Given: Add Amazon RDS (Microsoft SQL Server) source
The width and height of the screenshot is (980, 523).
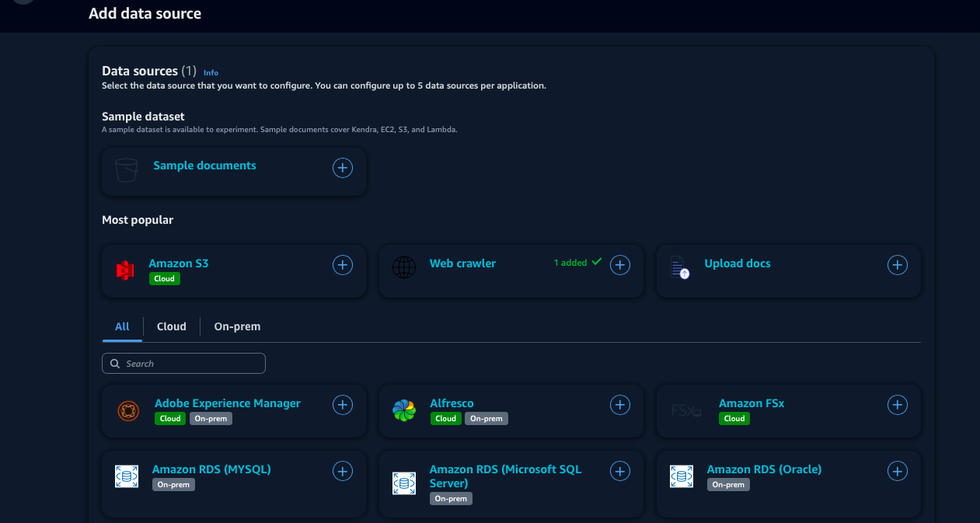Looking at the screenshot, I should [x=619, y=471].
